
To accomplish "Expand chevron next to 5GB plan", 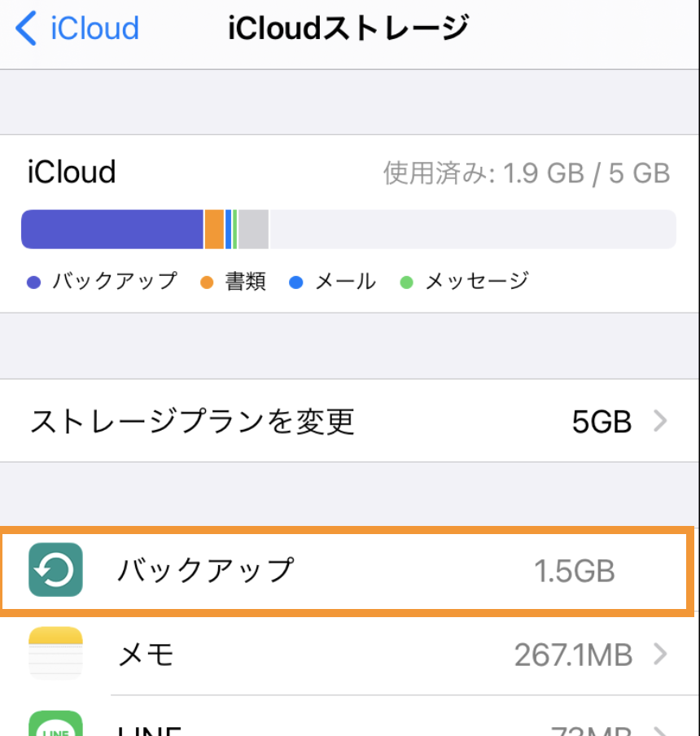I will click(x=660, y=421).
